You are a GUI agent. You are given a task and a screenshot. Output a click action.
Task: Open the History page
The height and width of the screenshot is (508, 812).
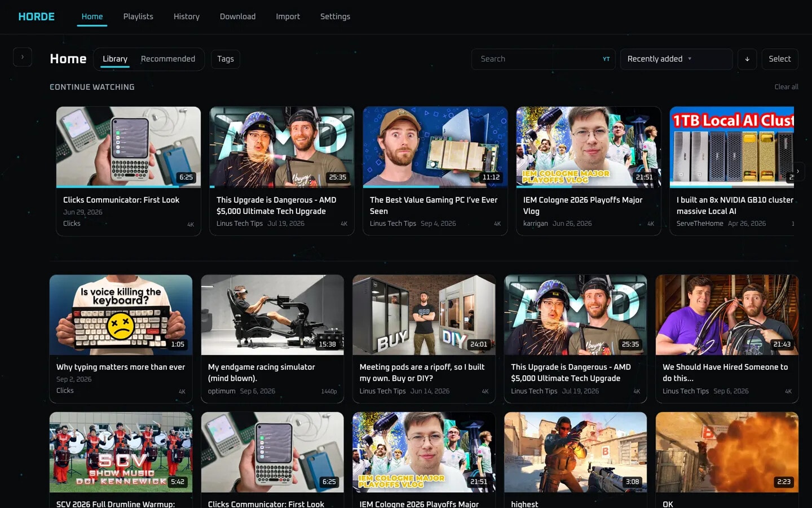coord(187,16)
